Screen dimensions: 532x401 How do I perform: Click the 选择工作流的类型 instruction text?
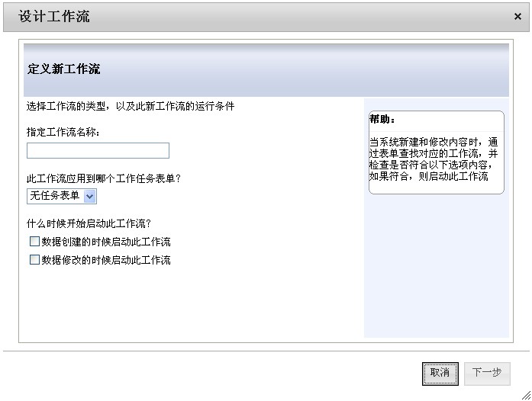click(131, 106)
